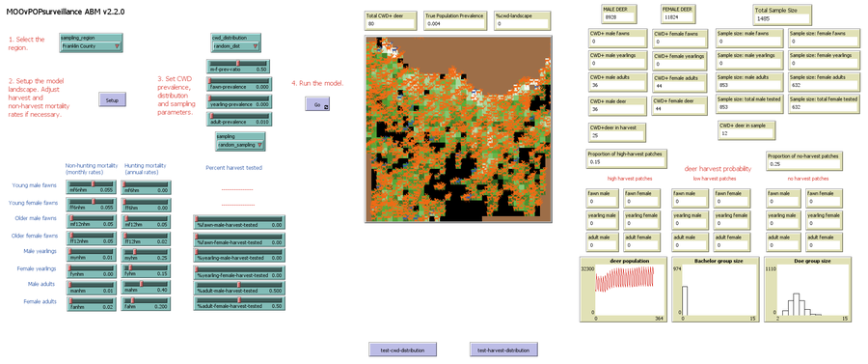This screenshot has width=868, height=364.
Task: Click the CWD+ male deer monitor
Action: click(617, 105)
